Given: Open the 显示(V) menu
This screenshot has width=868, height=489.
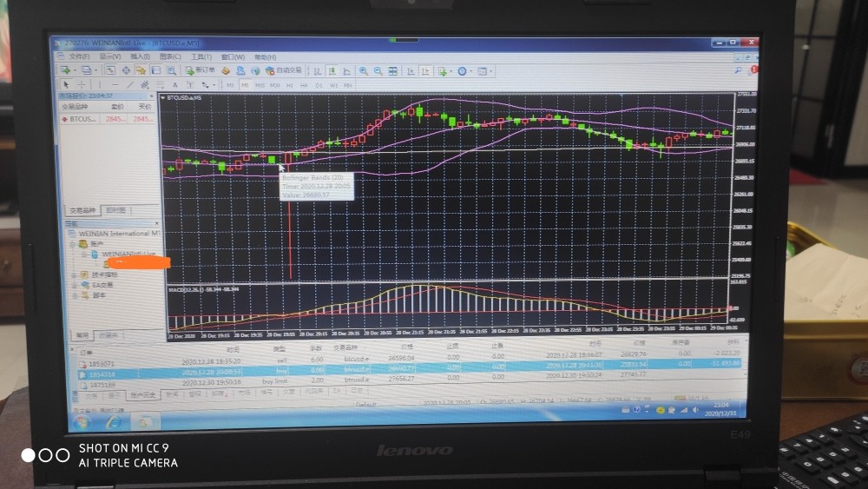Looking at the screenshot, I should tap(110, 56).
